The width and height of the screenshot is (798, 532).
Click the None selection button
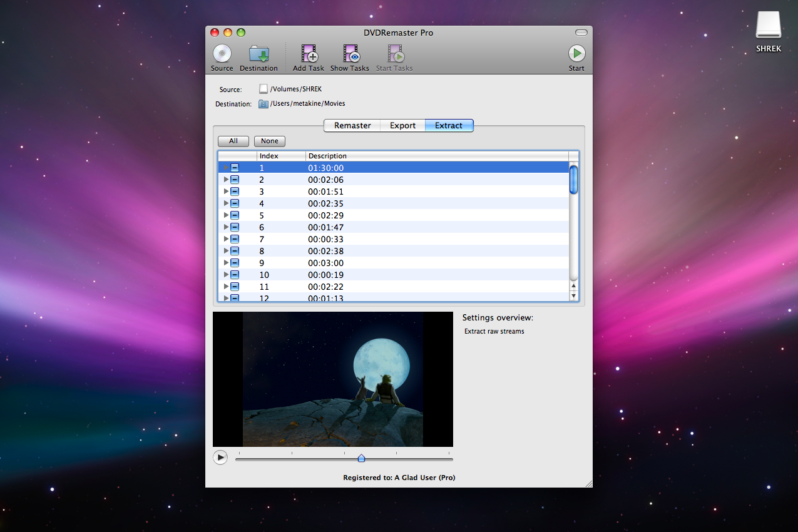click(270, 141)
